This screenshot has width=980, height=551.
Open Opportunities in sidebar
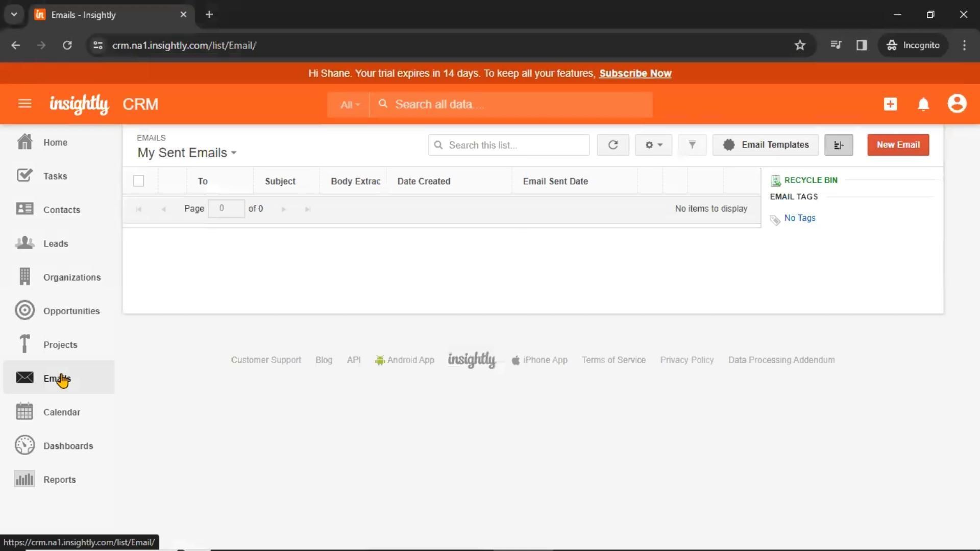(x=71, y=311)
